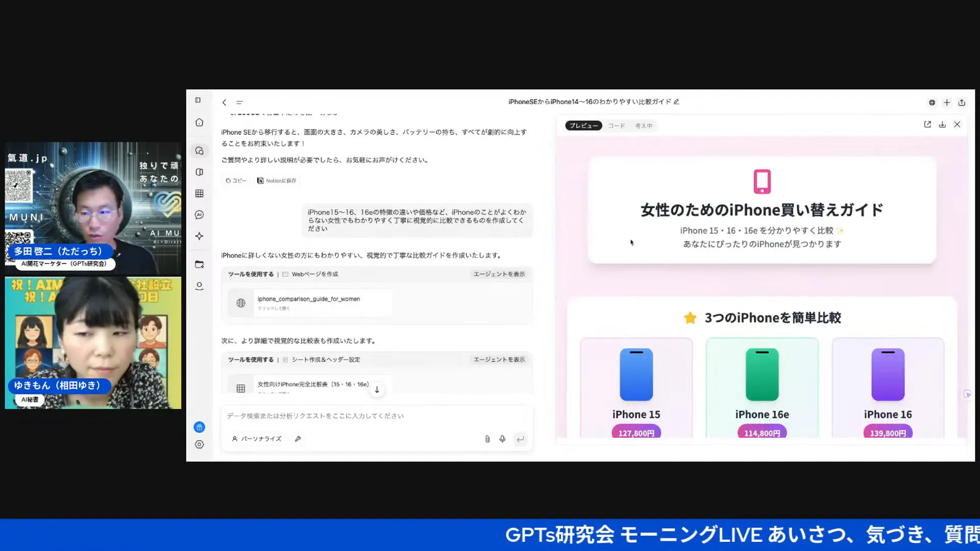Open the table grid icon in sidebar
The image size is (980, 551).
click(x=200, y=193)
